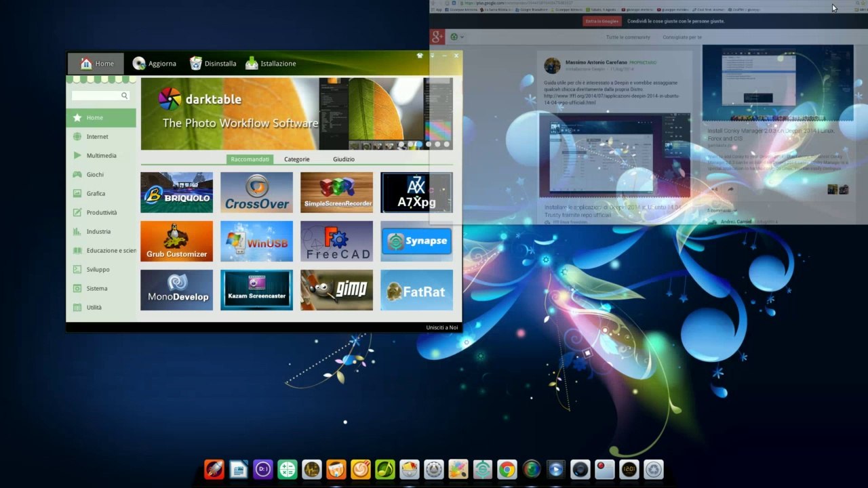Select the Produttività category
Image resolution: width=868 pixels, height=488 pixels.
coord(101,213)
